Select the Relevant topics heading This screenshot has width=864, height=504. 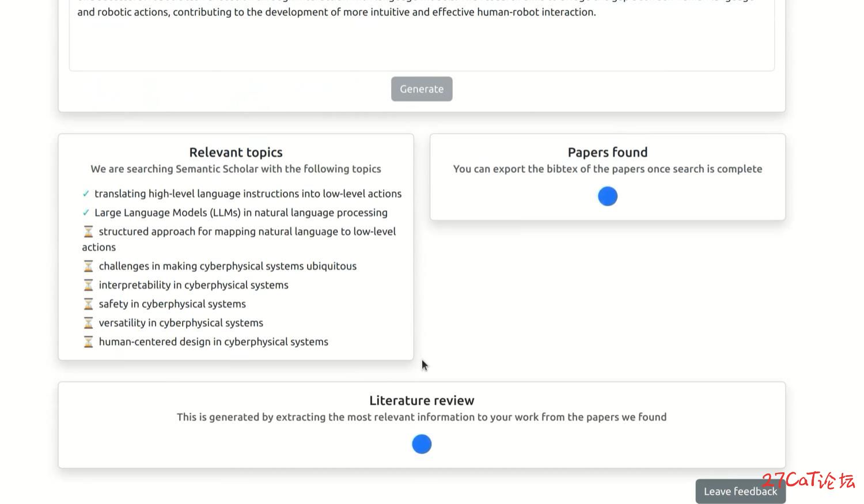tap(236, 152)
